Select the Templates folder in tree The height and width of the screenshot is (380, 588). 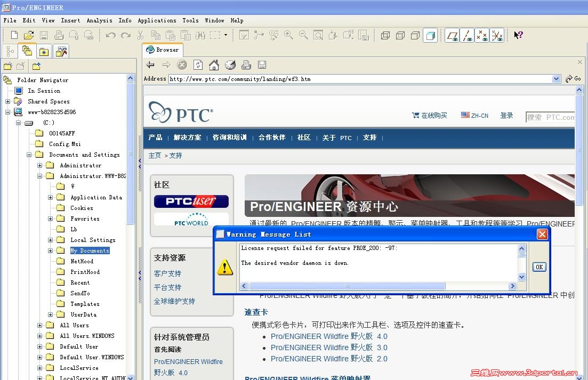pyautogui.click(x=85, y=304)
